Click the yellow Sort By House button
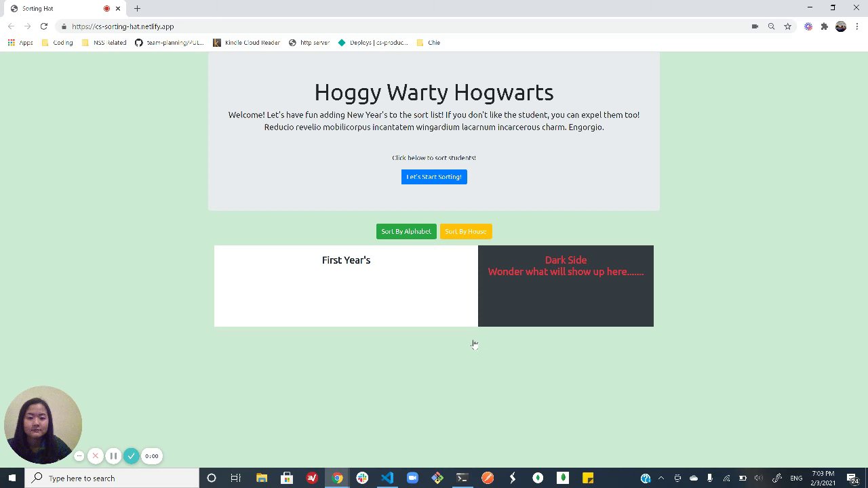This screenshot has width=868, height=488. (466, 231)
